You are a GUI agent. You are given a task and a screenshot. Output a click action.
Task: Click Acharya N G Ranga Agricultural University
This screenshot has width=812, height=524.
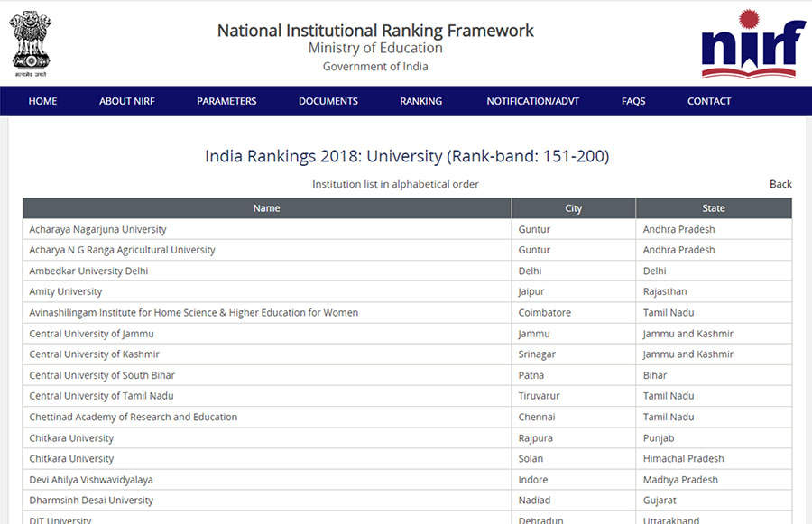(122, 250)
